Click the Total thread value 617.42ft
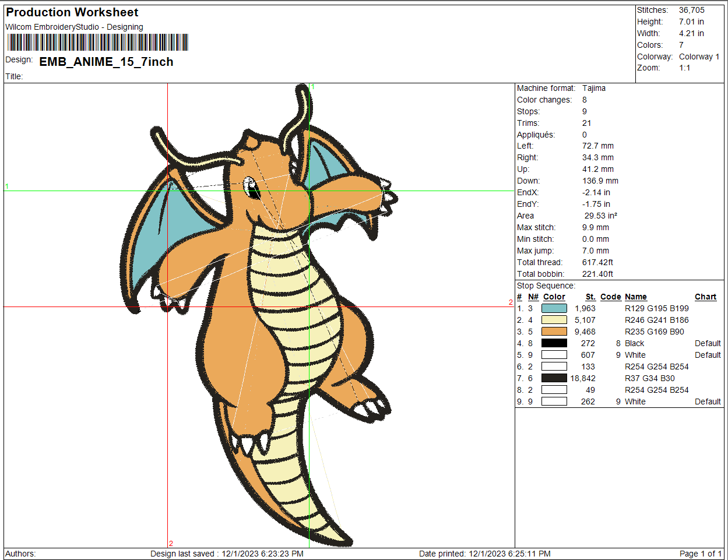This screenshot has height=560, width=728. click(597, 262)
